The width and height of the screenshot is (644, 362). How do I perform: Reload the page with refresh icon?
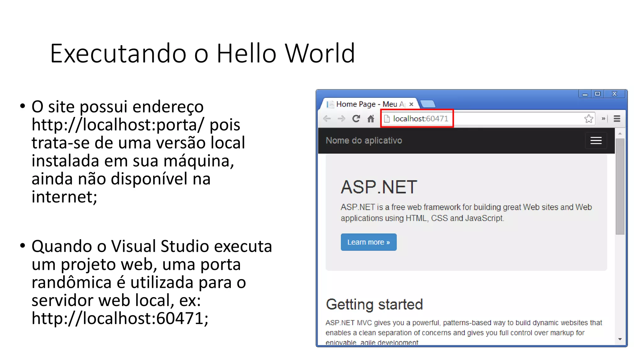(x=356, y=119)
